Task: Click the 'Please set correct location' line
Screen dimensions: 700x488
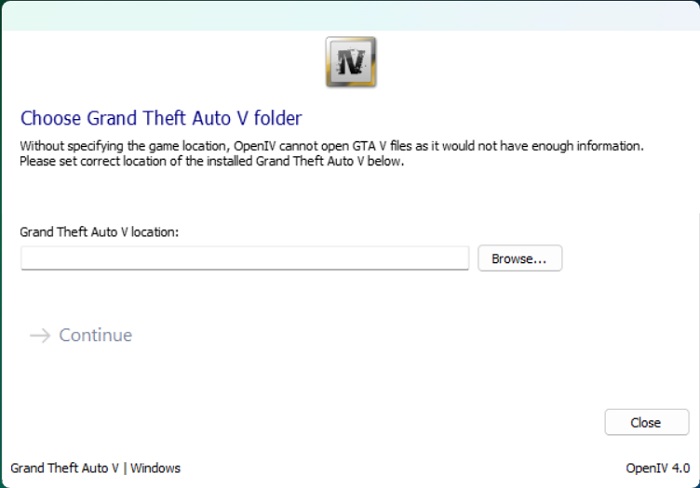Action: [x=212, y=161]
